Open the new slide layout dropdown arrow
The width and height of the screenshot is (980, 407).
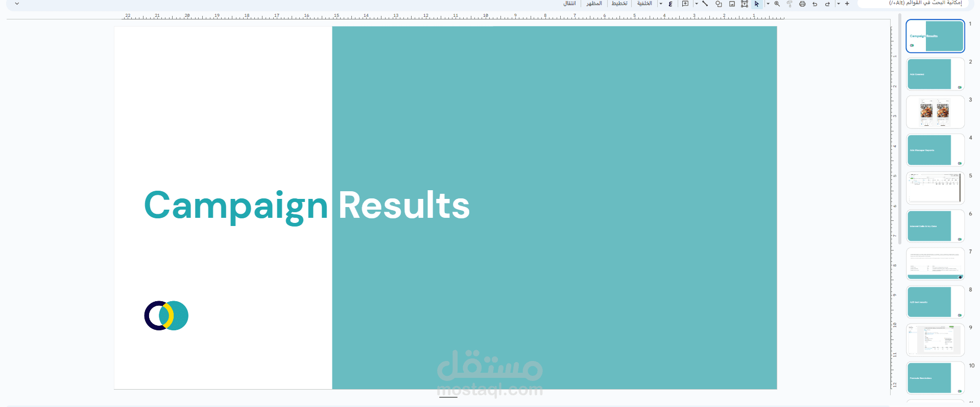pyautogui.click(x=839, y=4)
